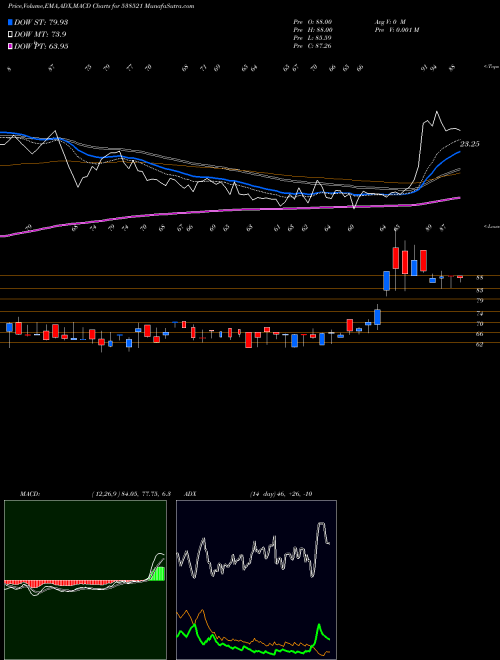Click the MACD panel title label
This screenshot has width=500, height=660.
point(30,494)
